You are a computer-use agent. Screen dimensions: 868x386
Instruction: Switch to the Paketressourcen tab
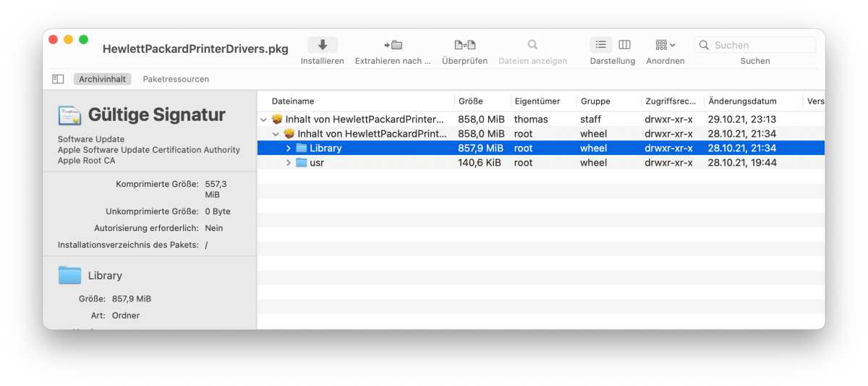pos(176,79)
